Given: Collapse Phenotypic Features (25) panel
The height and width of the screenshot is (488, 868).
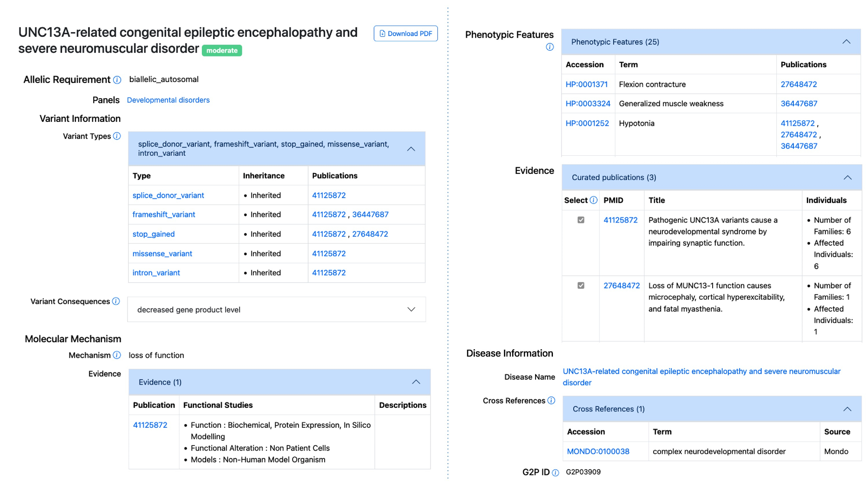Looking at the screenshot, I should [846, 42].
